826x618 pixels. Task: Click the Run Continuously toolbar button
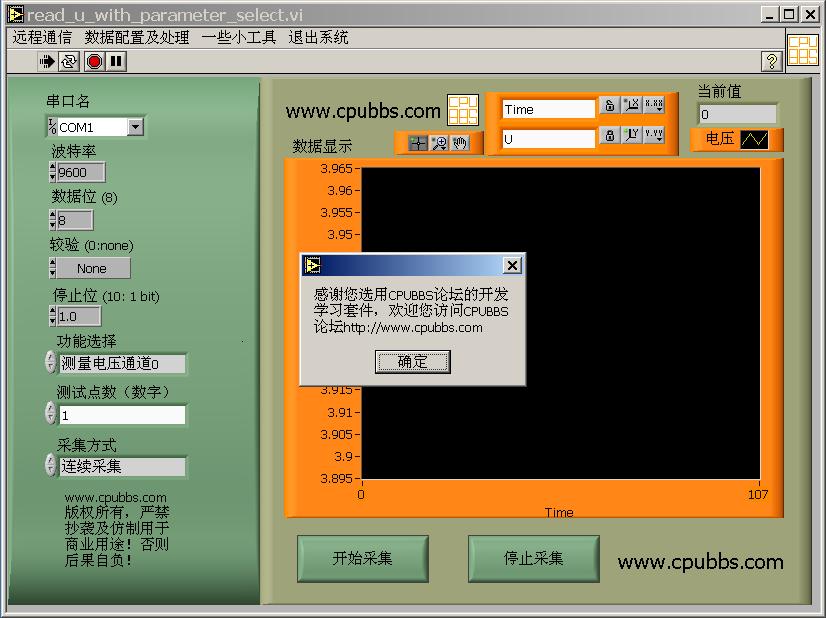(68, 62)
